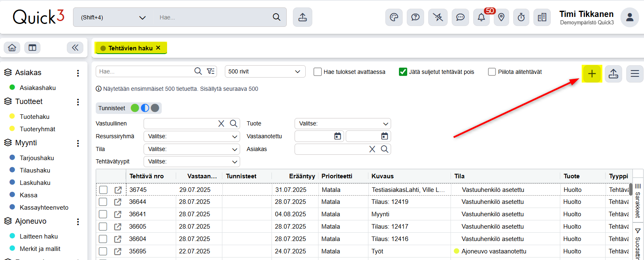The width and height of the screenshot is (644, 260).
Task: Select the row checkbox for task 36644
Action: (103, 202)
